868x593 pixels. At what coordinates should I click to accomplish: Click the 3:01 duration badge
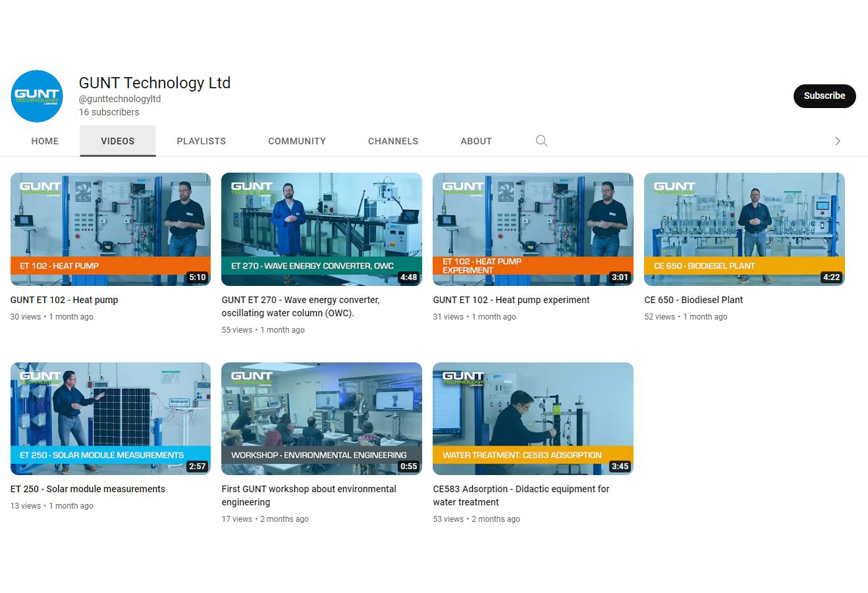pyautogui.click(x=620, y=277)
